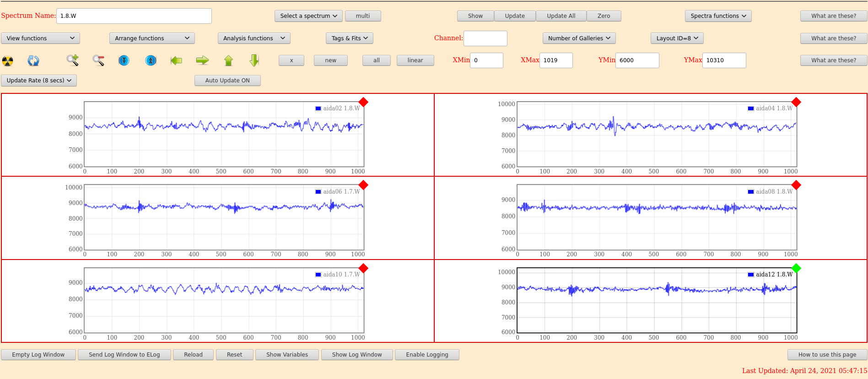Click the green diamond marker on aida12 plot
868x379 pixels.
[796, 268]
